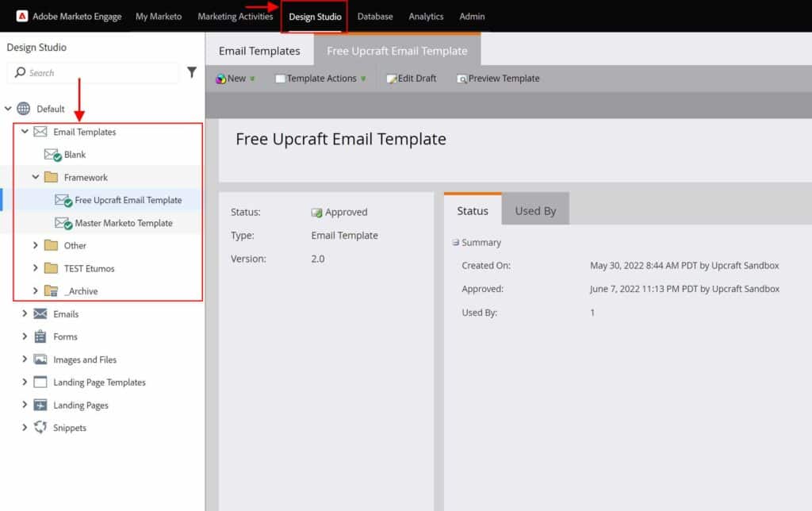Click the Framework folder icon
This screenshot has width=812, height=511.
coord(51,177)
